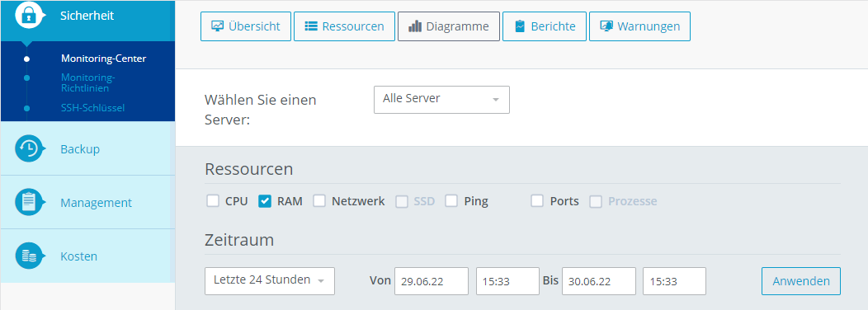Open the Alle Server dropdown

click(x=441, y=100)
